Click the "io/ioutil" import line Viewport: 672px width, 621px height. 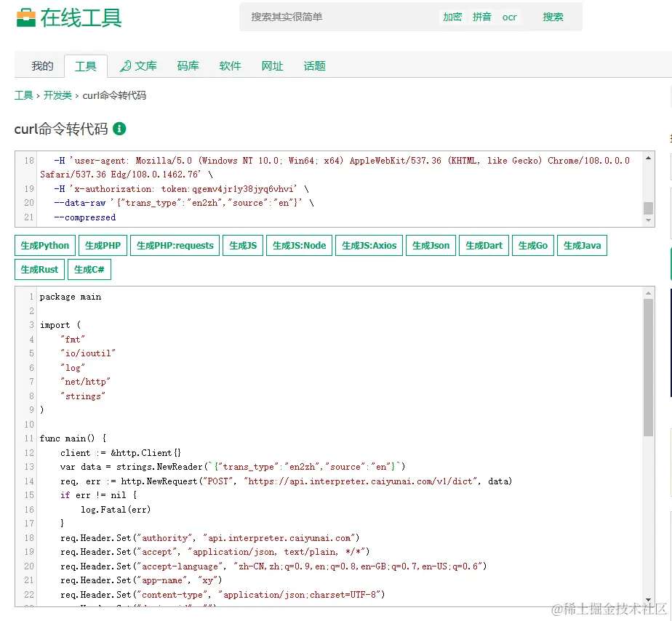[x=88, y=353]
